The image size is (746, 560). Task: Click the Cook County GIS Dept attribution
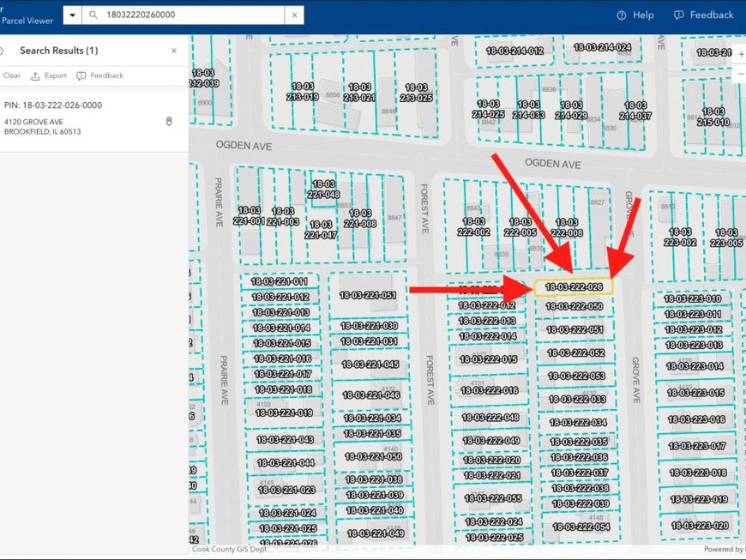pyautogui.click(x=229, y=550)
